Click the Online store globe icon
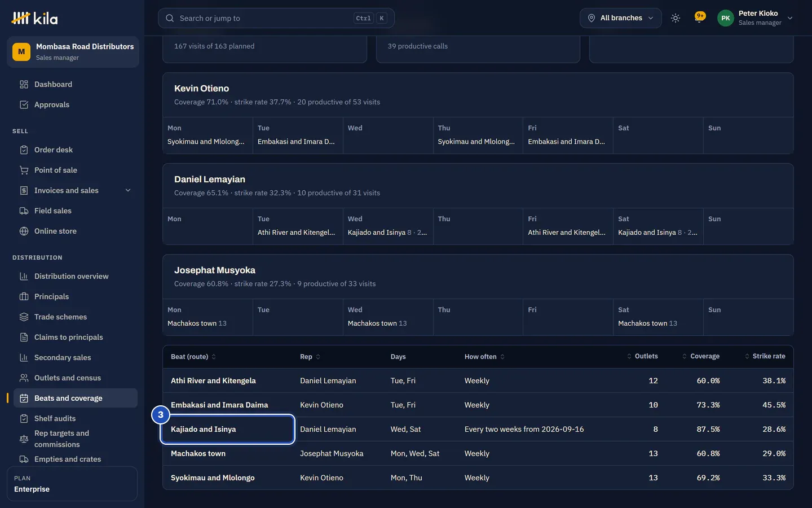The image size is (812, 508). (24, 231)
